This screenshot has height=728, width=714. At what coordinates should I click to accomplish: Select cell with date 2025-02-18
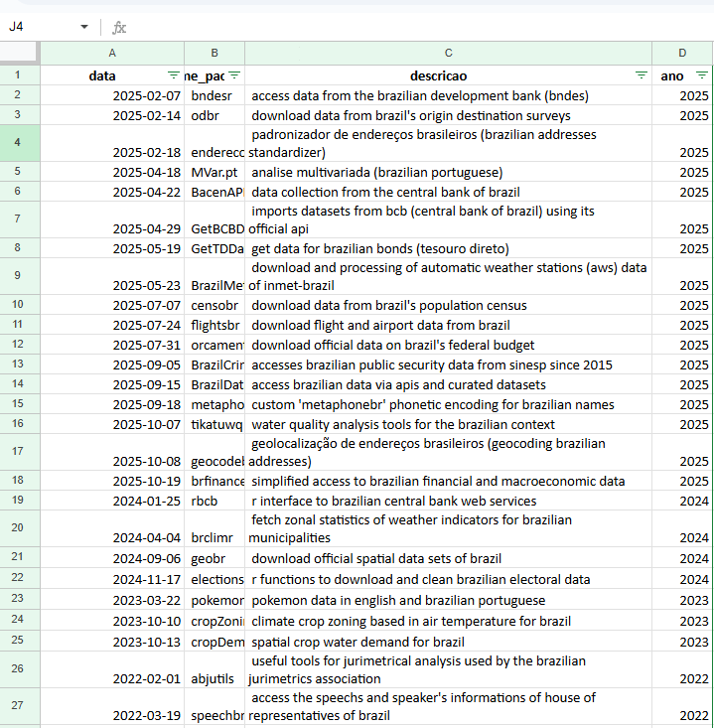point(112,143)
